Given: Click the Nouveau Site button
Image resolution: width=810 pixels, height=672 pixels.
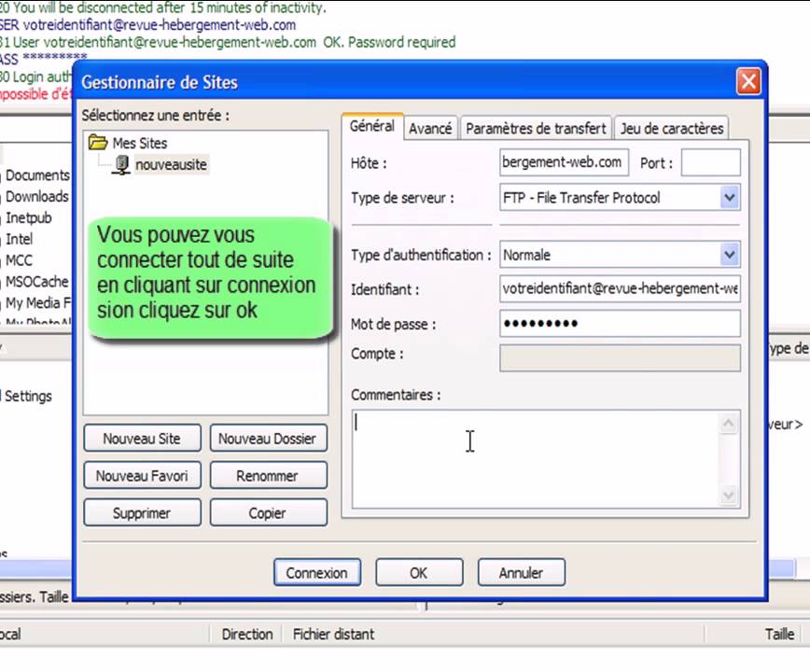Looking at the screenshot, I should 142,438.
